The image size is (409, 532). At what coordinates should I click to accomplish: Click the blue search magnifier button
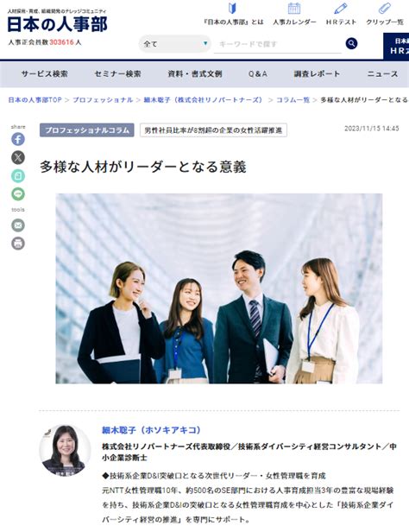(x=351, y=43)
